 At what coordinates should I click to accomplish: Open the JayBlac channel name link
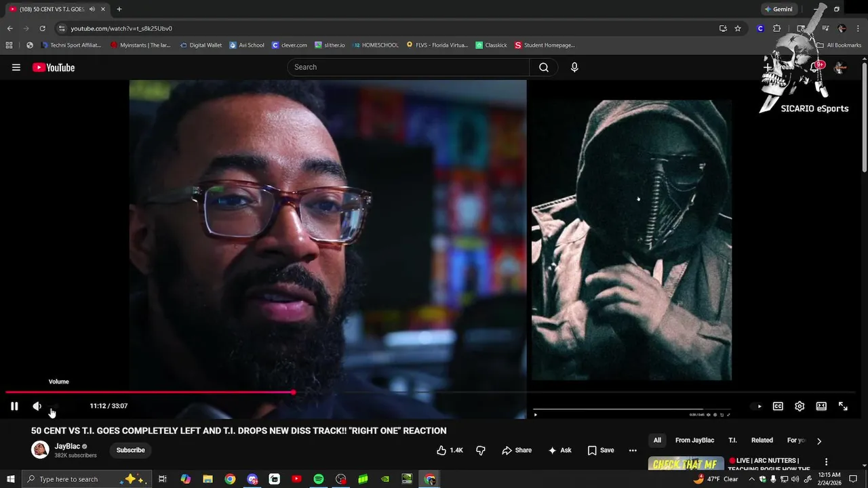click(67, 446)
